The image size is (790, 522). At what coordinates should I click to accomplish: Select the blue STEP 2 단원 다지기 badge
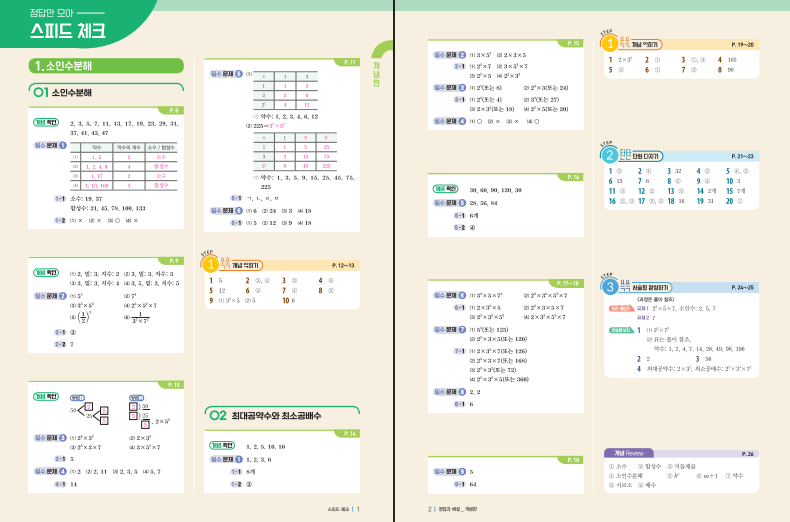pos(609,155)
